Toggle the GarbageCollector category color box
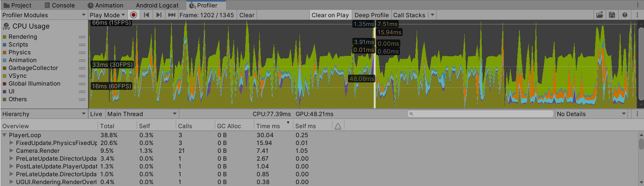 (5, 68)
